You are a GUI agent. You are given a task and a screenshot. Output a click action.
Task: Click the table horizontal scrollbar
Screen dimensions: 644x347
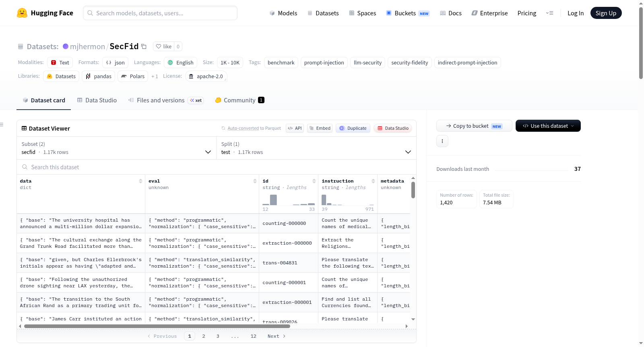157,326
